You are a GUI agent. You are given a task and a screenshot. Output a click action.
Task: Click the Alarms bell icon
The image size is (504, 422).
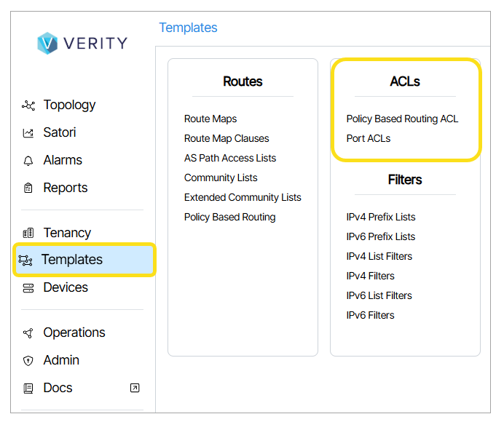28,161
